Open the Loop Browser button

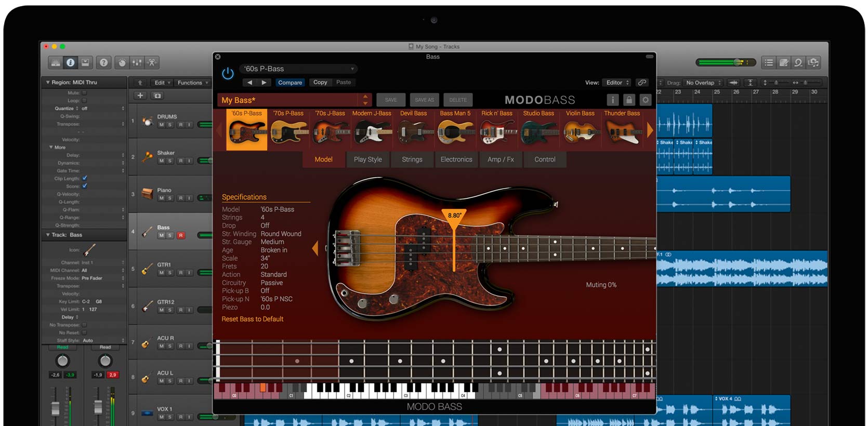tap(798, 63)
